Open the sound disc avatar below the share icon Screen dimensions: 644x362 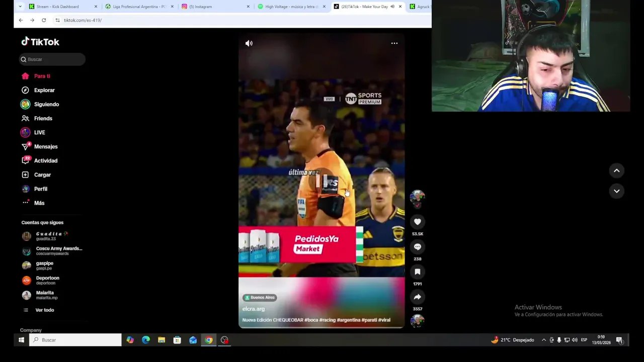pos(418,320)
